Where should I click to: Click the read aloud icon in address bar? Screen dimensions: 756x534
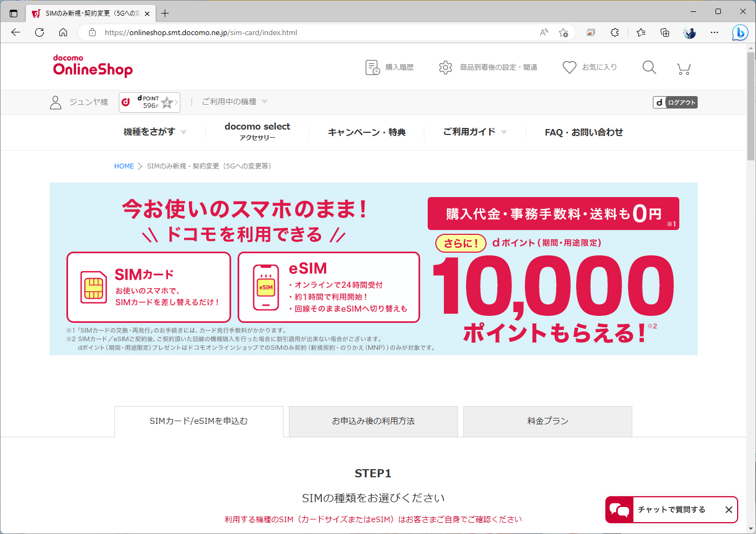tap(544, 32)
